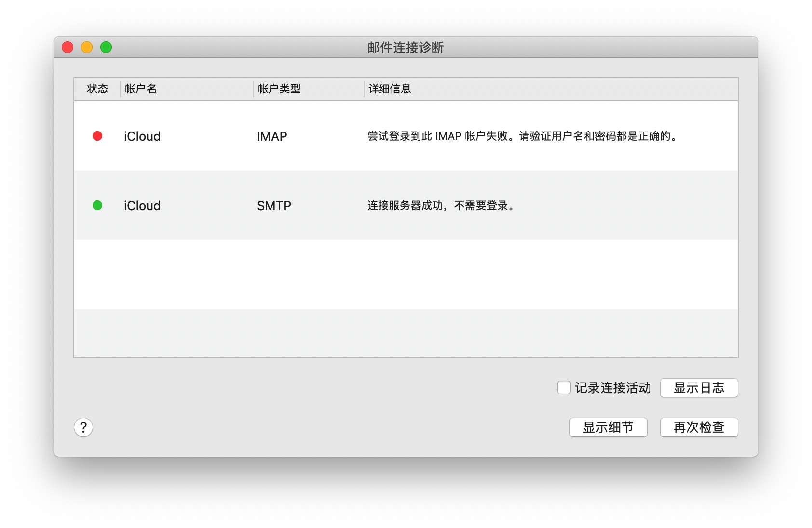The height and width of the screenshot is (528, 812).
Task: Zoom window with the green title bar button
Action: pos(106,47)
